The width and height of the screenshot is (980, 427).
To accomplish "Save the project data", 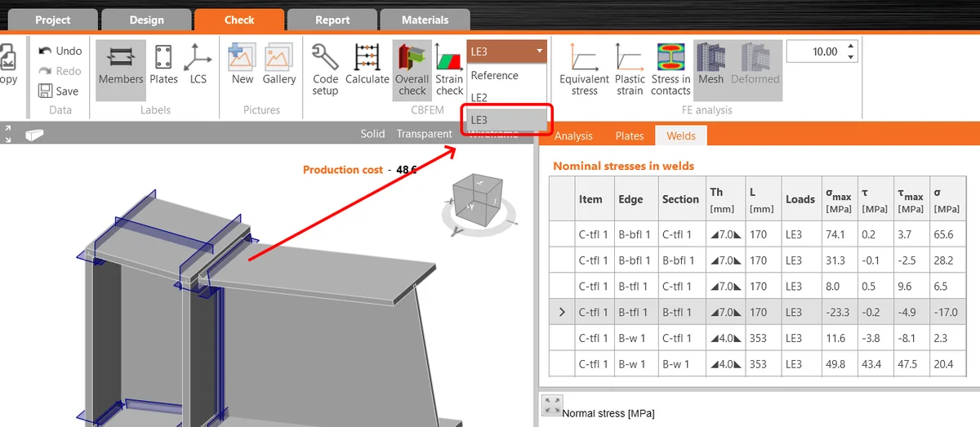I will (59, 91).
